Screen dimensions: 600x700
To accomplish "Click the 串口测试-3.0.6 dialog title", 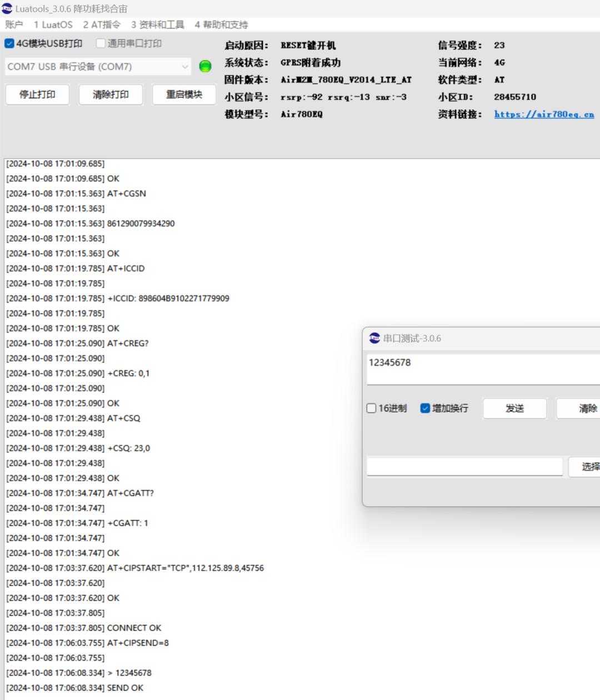I will (x=412, y=338).
